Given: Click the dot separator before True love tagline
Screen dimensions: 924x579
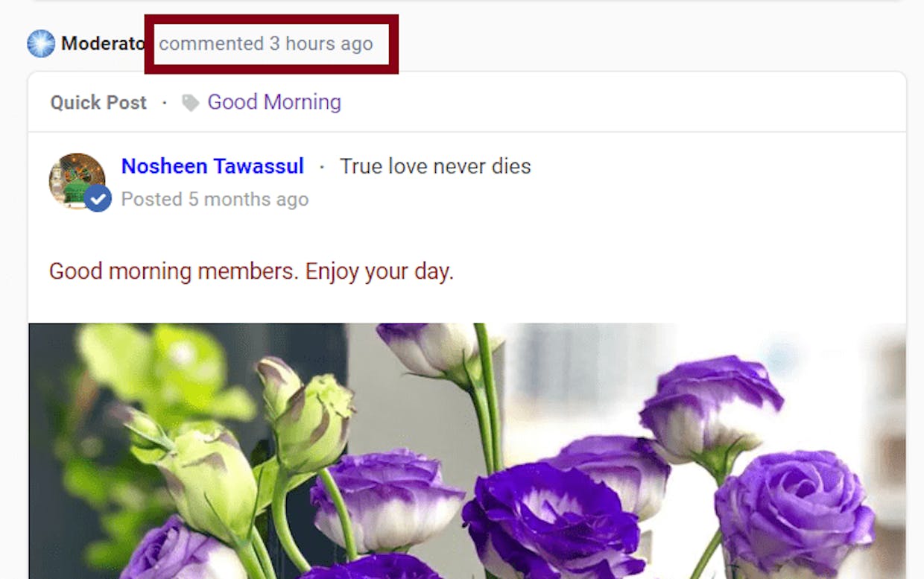Looking at the screenshot, I should [x=322, y=167].
